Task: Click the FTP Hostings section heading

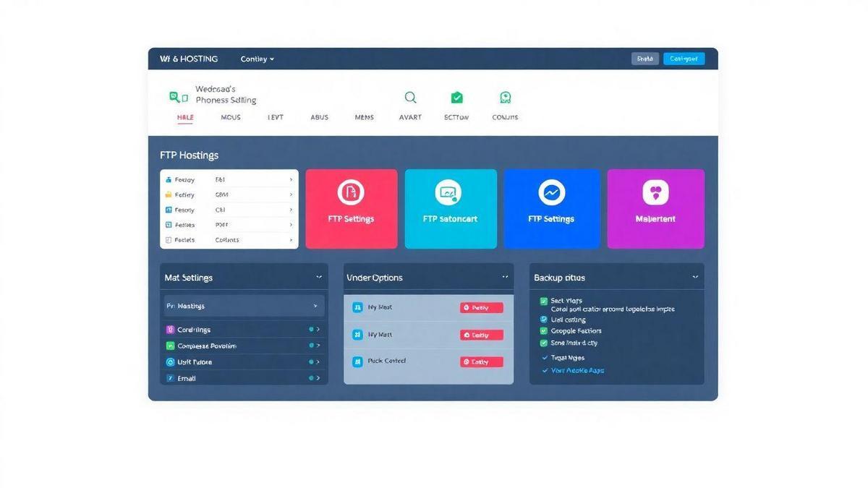Action: pyautogui.click(x=189, y=155)
